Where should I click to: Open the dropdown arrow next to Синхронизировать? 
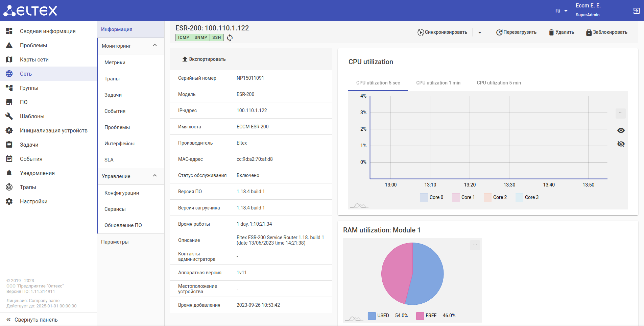pyautogui.click(x=480, y=32)
